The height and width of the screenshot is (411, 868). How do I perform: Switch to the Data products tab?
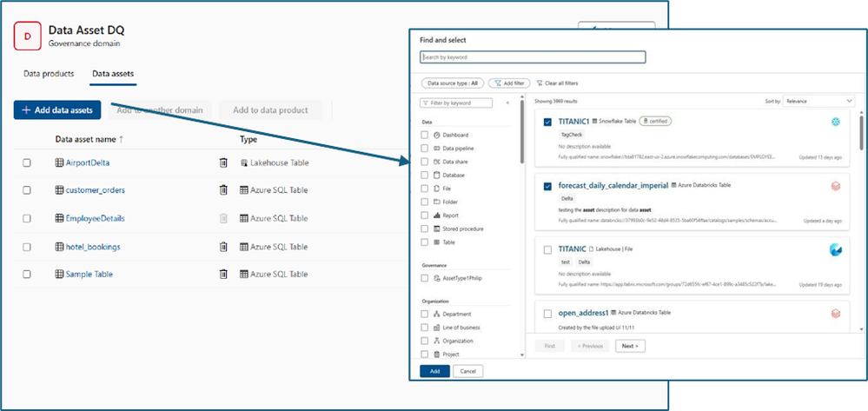(49, 74)
